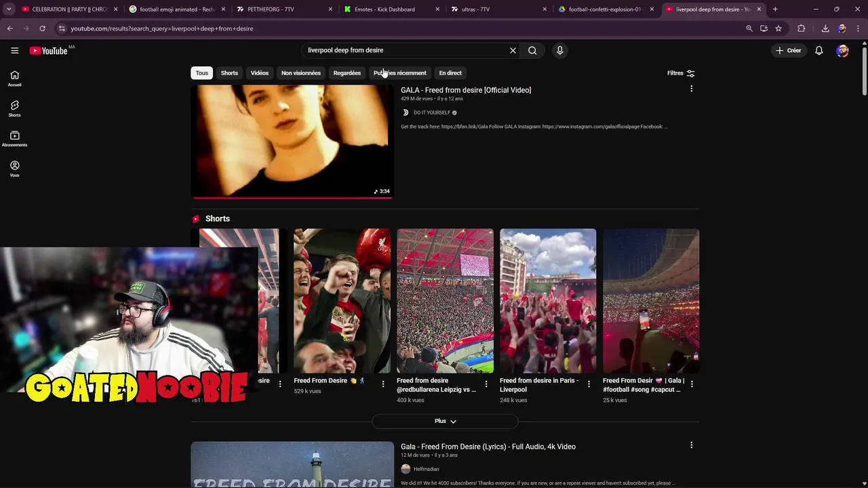The width and height of the screenshot is (868, 488).
Task: Open Accueil in the sidebar
Action: 14,79
